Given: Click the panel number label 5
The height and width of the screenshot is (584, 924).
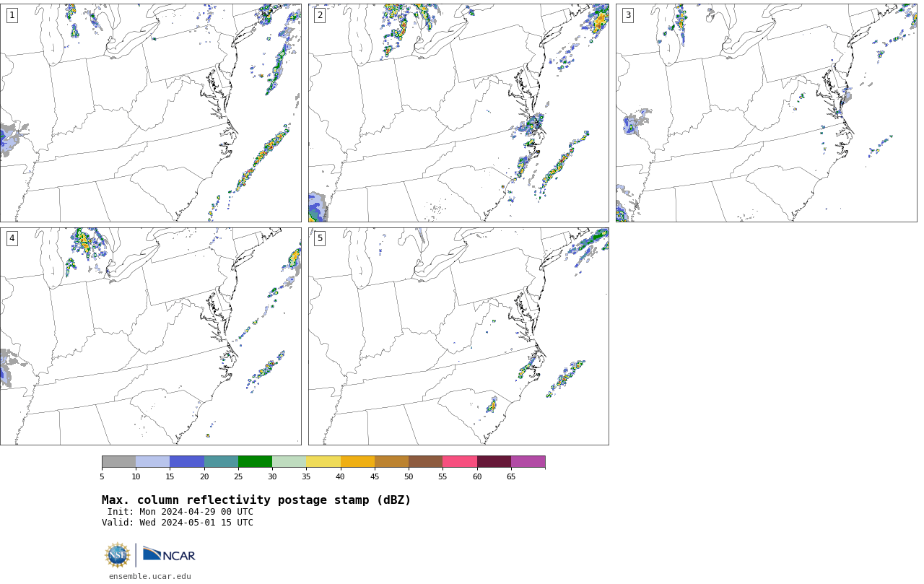Looking at the screenshot, I should [320, 238].
